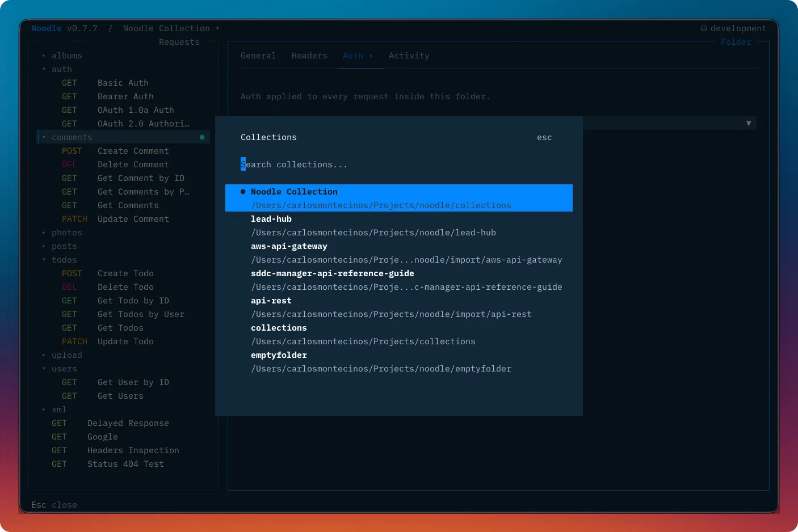Click the development environment label
Viewport: 798px width, 532px height.
coord(738,28)
